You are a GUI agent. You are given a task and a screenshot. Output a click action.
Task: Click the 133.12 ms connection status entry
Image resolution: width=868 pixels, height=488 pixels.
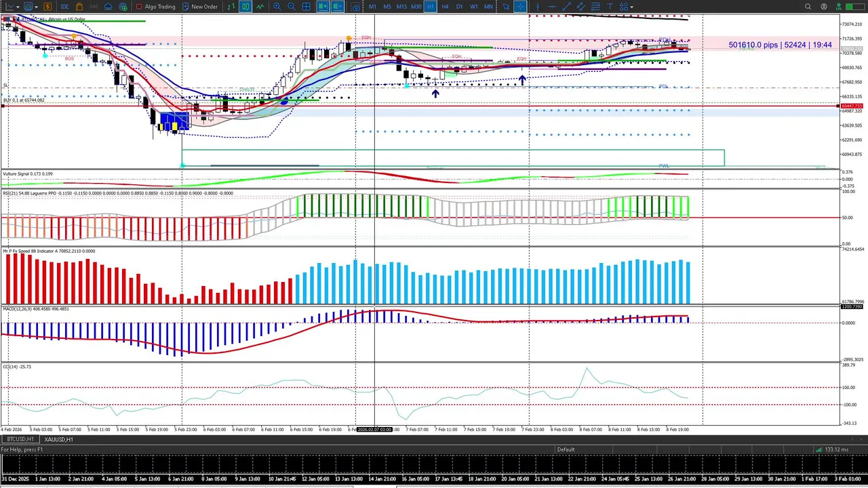[x=831, y=449]
